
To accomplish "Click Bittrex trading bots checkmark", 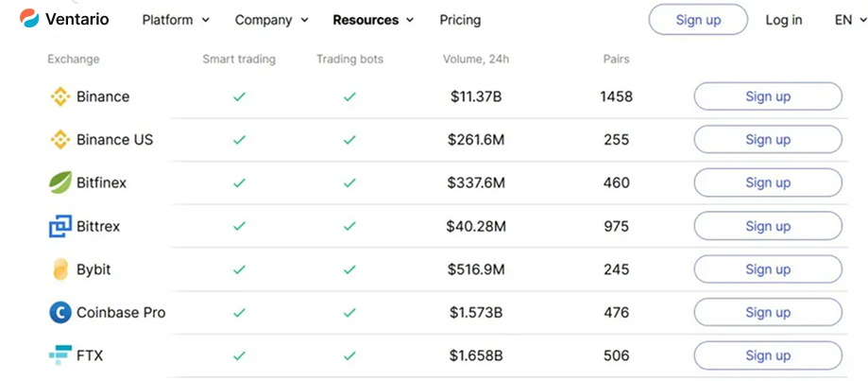I will (349, 226).
